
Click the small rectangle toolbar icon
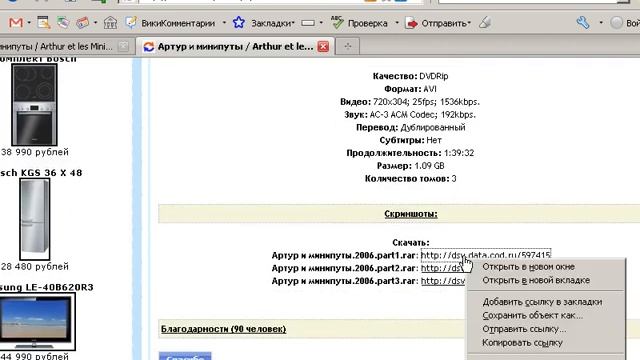[308, 23]
